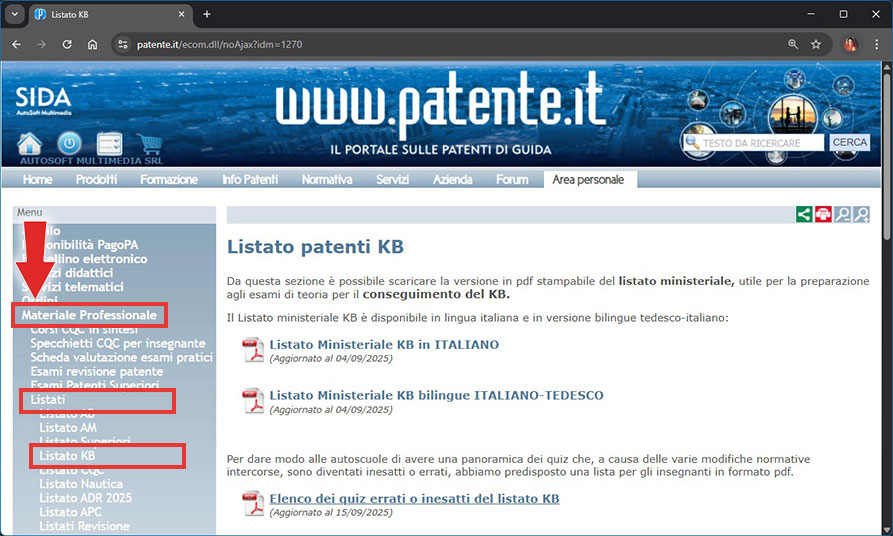
Task: Click the green share icon
Action: (803, 214)
